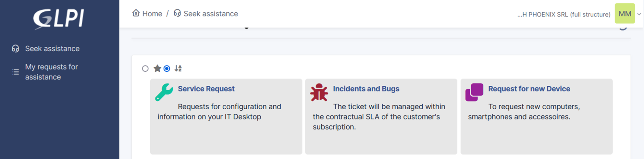Select the radio button before the star
The image size is (644, 159).
(145, 68)
